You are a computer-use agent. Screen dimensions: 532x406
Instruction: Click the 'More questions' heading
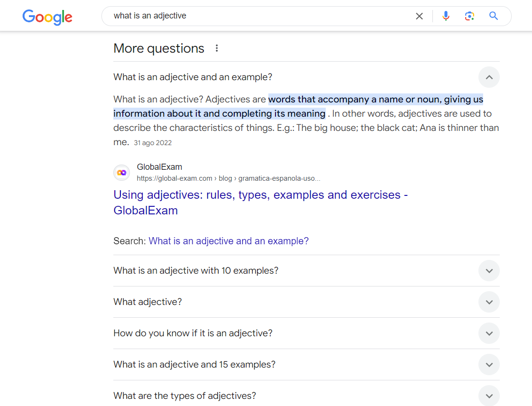(x=159, y=48)
